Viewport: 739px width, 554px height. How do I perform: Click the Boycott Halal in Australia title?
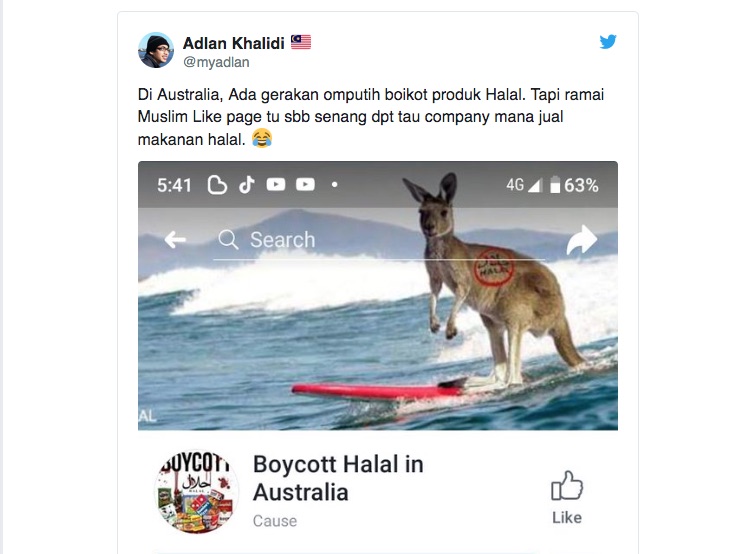click(x=338, y=478)
